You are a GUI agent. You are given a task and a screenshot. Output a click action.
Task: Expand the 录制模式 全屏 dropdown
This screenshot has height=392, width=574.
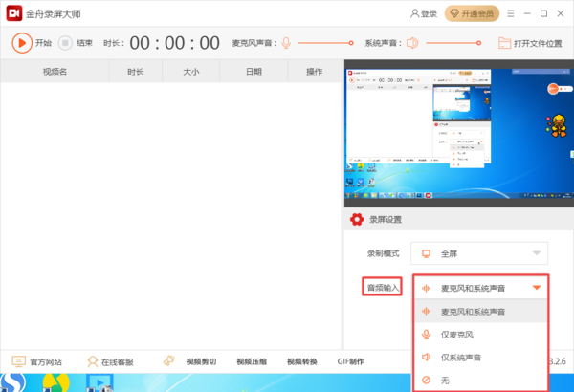[480, 253]
